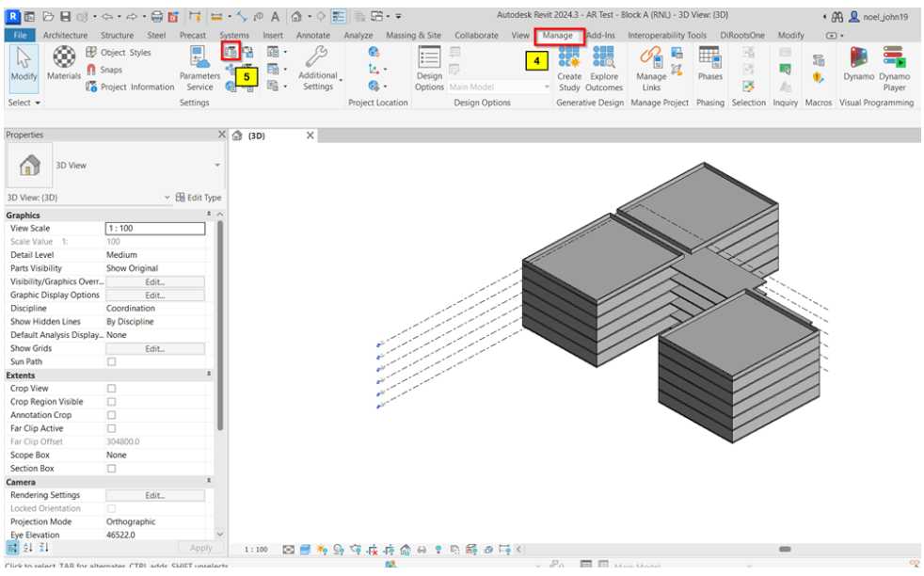Click the Materials icon in Settings panel
The width and height of the screenshot is (924, 576).
click(64, 62)
